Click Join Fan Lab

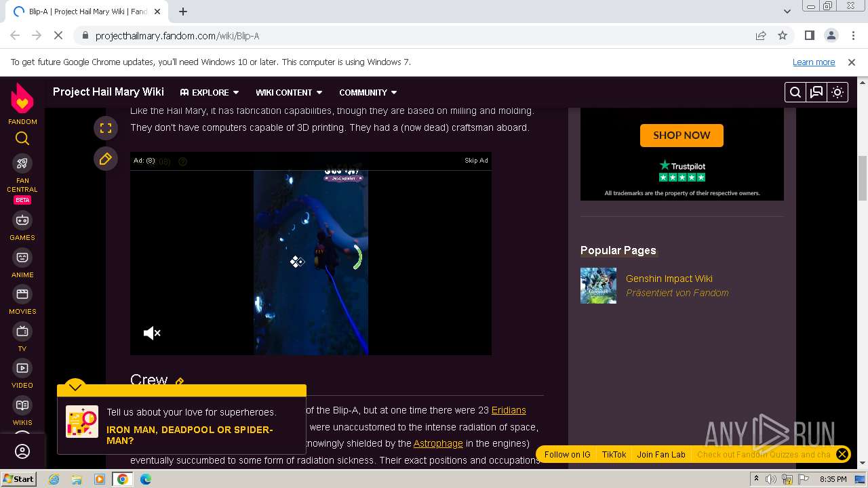tap(661, 454)
